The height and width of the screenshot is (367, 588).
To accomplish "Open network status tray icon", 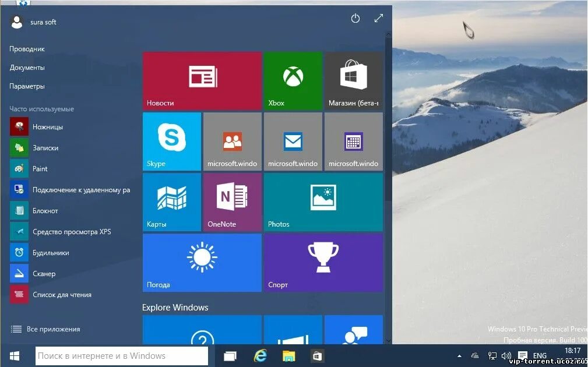I will pyautogui.click(x=492, y=356).
